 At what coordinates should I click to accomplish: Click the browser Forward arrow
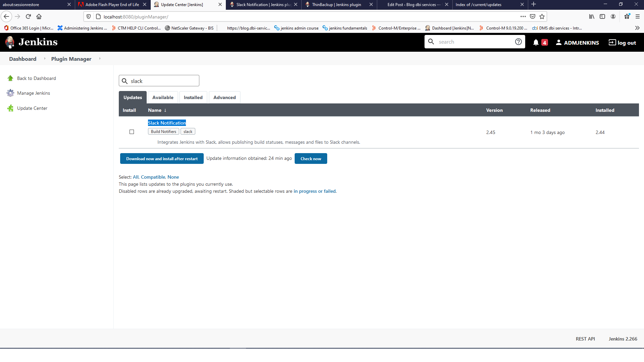[x=17, y=16]
